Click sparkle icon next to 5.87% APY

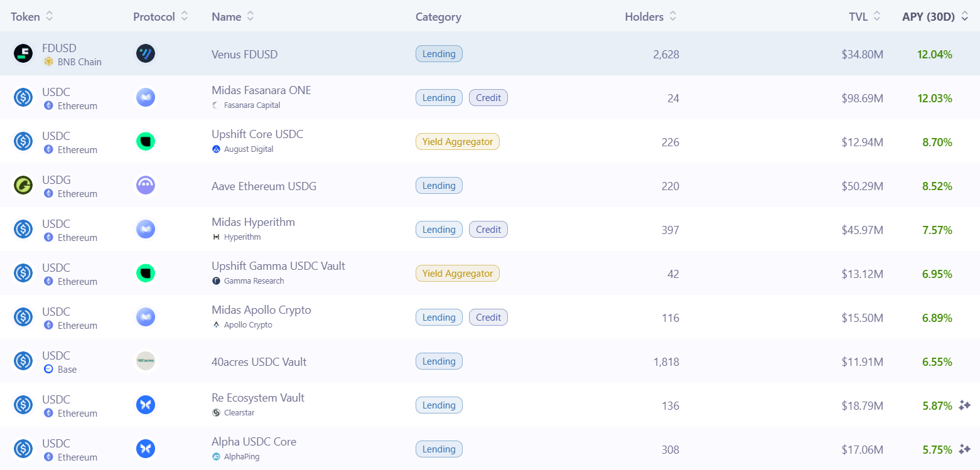click(x=965, y=405)
